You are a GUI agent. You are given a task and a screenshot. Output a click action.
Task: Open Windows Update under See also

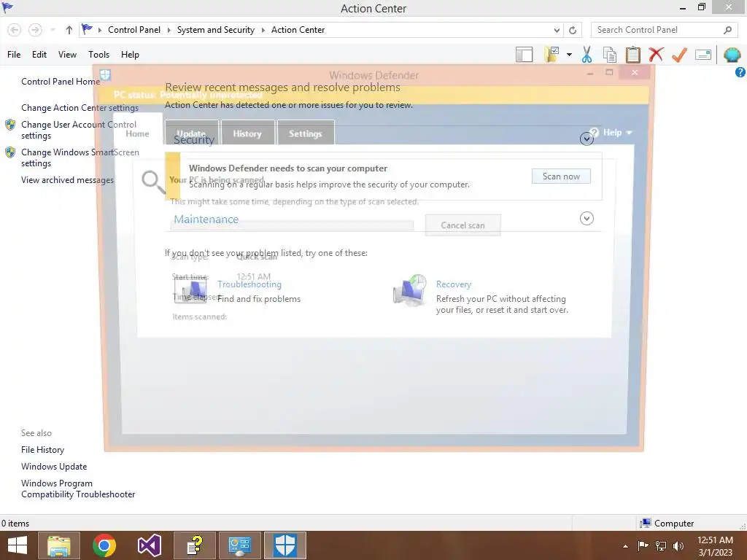click(54, 466)
